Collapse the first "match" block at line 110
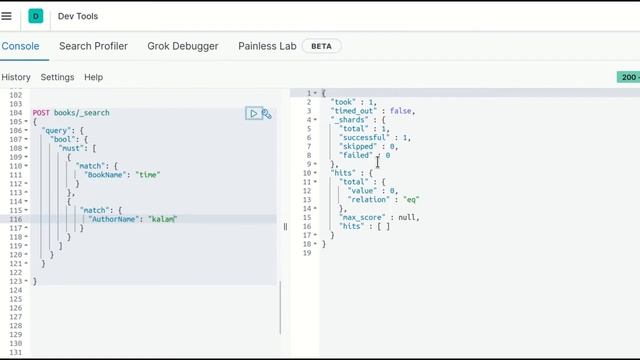The image size is (640, 360). tap(26, 166)
